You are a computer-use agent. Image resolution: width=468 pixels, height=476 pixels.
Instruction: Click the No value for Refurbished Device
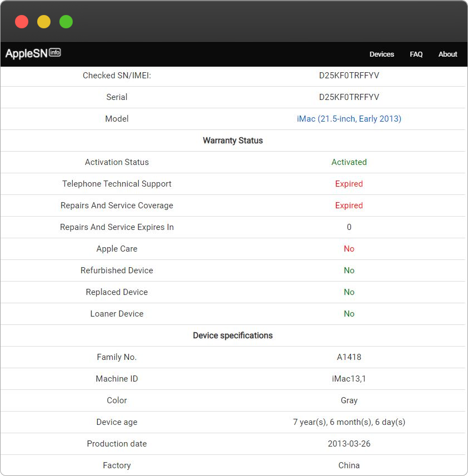click(x=349, y=270)
